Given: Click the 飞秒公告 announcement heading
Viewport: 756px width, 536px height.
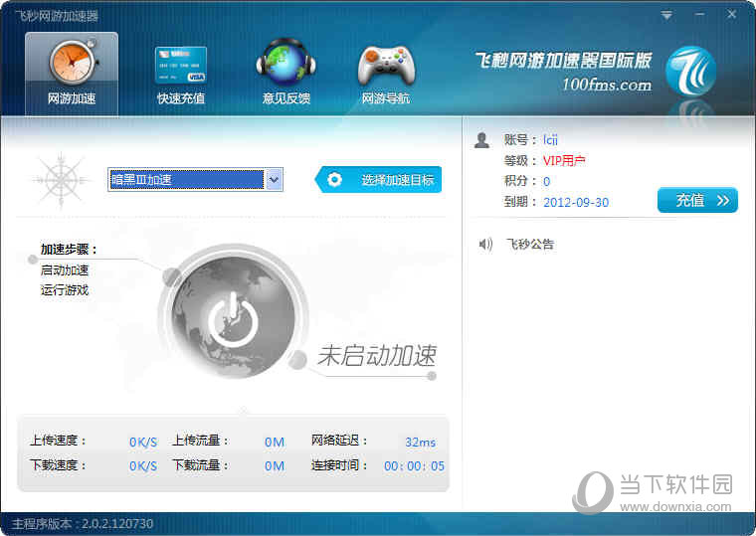Looking at the screenshot, I should 530,245.
